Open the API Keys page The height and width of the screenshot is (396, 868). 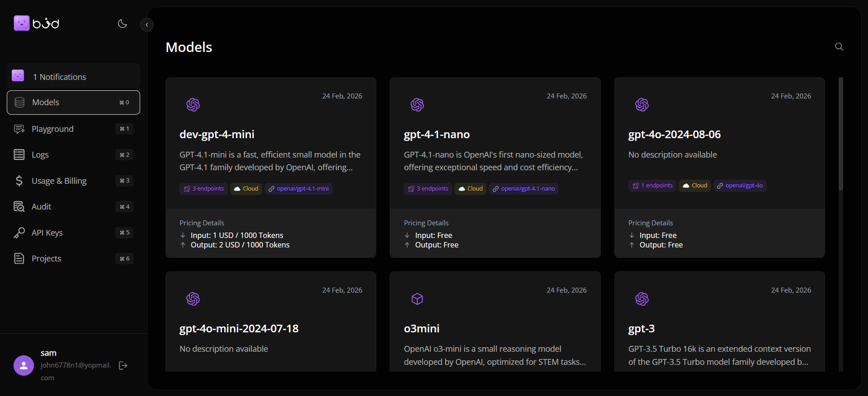point(73,233)
